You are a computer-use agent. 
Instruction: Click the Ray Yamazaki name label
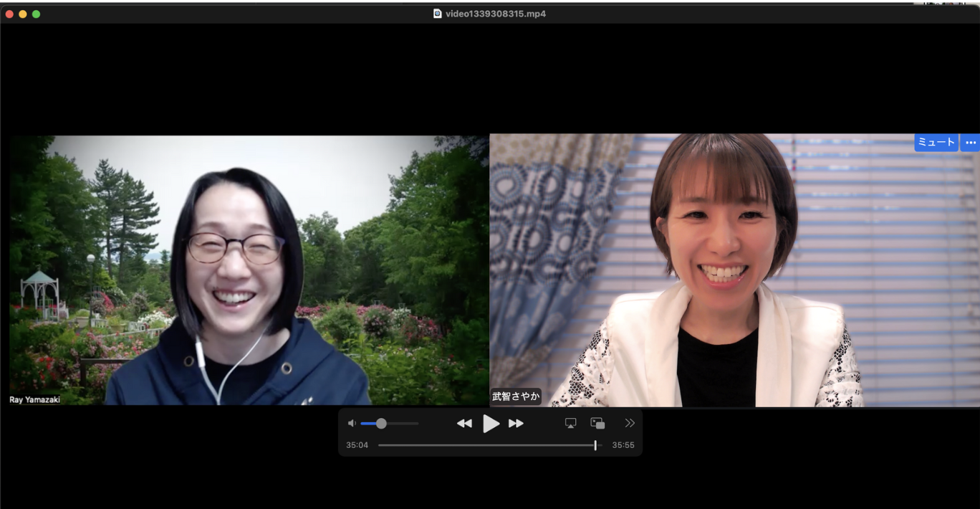pyautogui.click(x=34, y=399)
